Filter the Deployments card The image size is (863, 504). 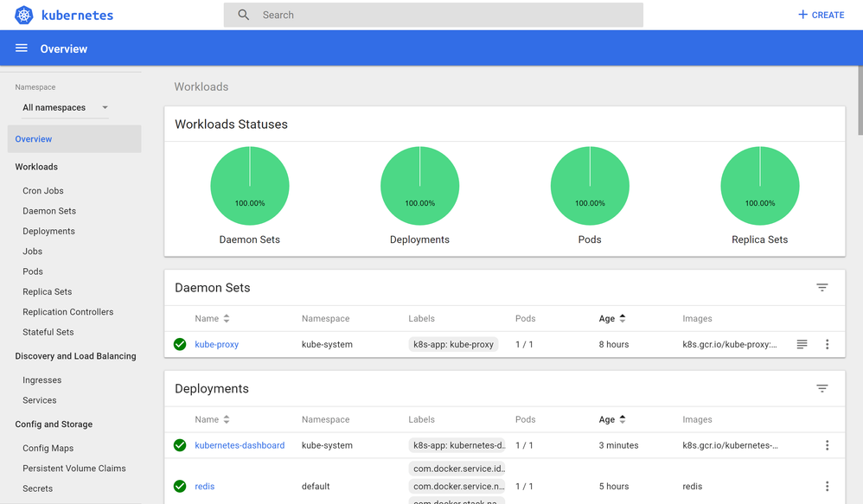[821, 388]
